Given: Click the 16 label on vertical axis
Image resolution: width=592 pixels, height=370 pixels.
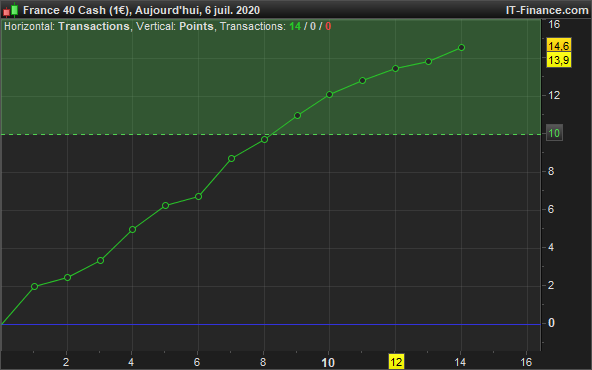Looking at the screenshot, I should coord(554,25).
